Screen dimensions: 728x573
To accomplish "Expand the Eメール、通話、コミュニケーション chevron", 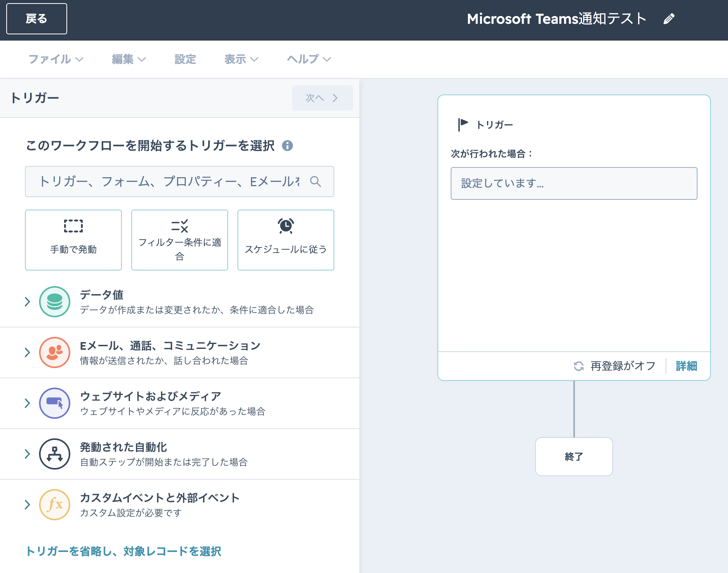I will point(27,352).
